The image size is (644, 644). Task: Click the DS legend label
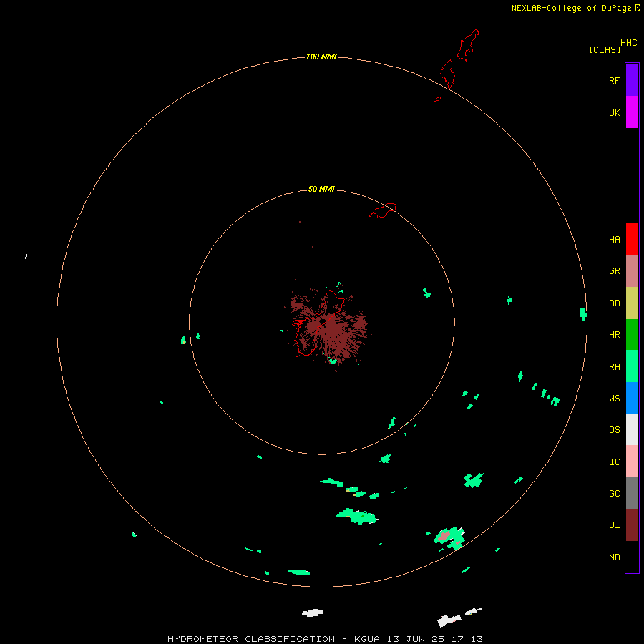click(614, 429)
